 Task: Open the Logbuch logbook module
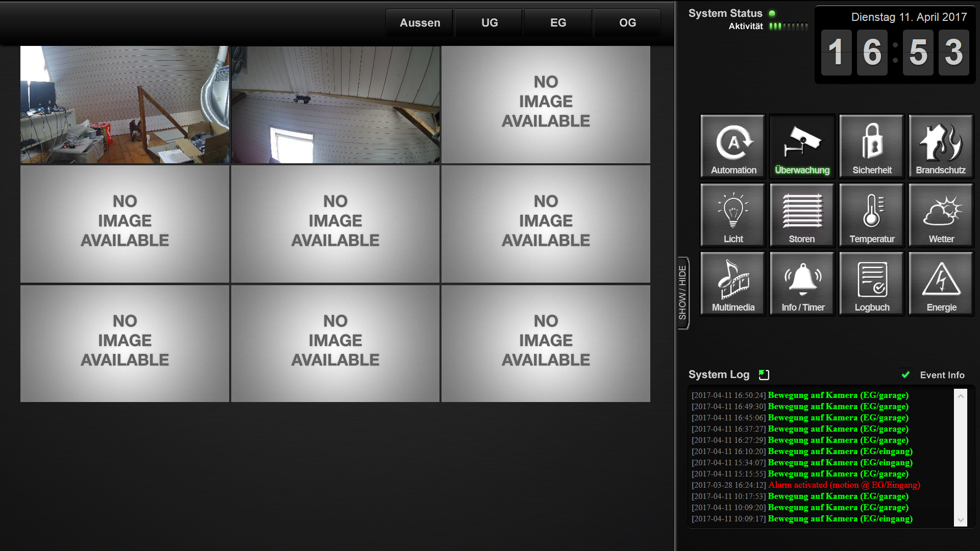872,284
